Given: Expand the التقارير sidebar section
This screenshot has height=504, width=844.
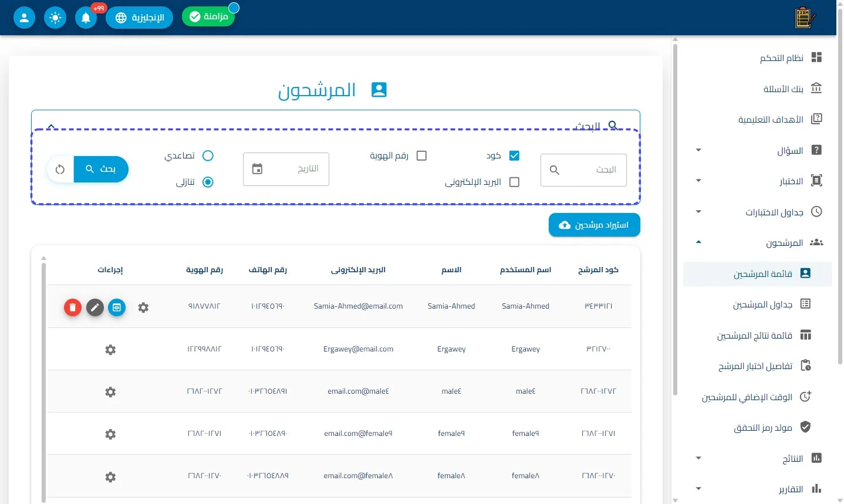Looking at the screenshot, I should coord(698,489).
